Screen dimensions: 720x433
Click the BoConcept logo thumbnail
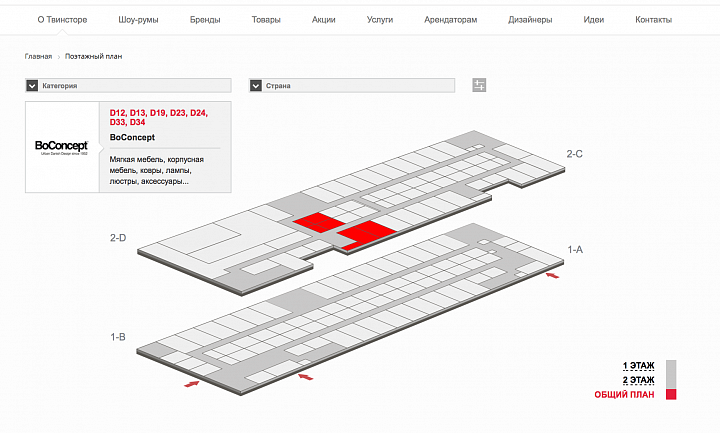(62, 147)
